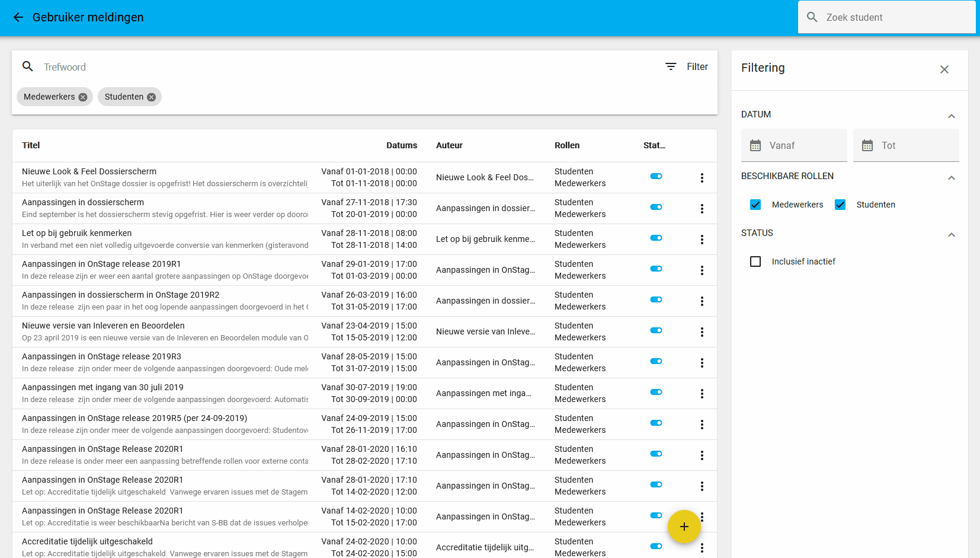The width and height of the screenshot is (980, 558).
Task: Open menu for Nieuwe Look & Feel Dossierscherm
Action: pos(702,178)
